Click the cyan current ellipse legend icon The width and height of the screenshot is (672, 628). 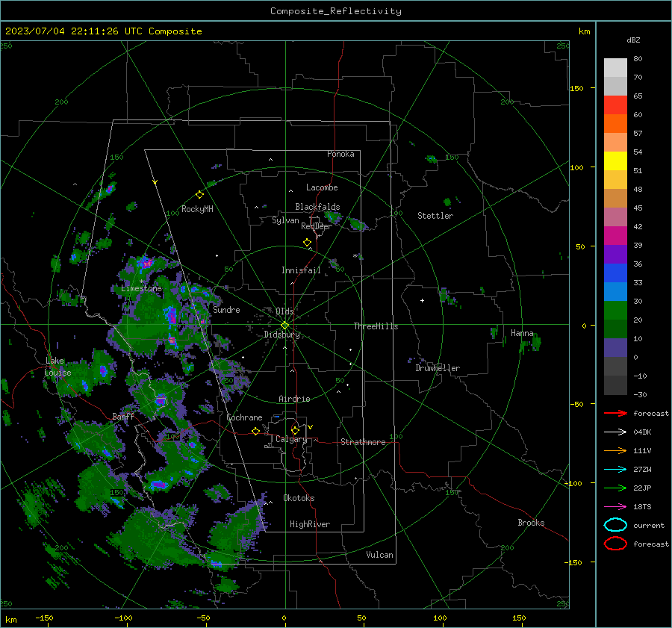click(x=615, y=525)
